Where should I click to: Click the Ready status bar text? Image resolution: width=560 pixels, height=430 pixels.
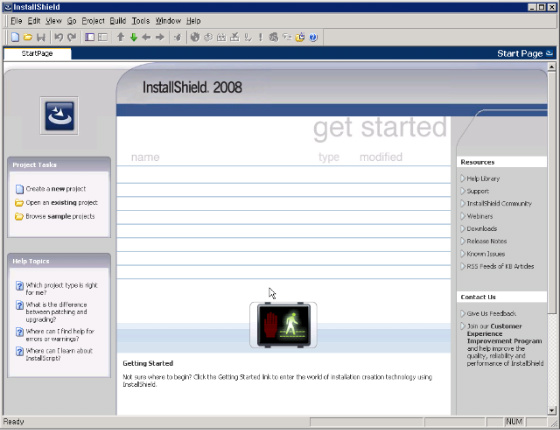14,422
